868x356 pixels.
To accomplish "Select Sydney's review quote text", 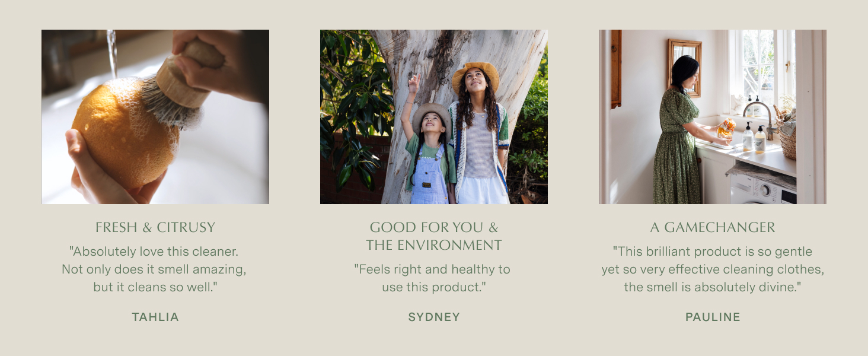I will click(x=432, y=278).
